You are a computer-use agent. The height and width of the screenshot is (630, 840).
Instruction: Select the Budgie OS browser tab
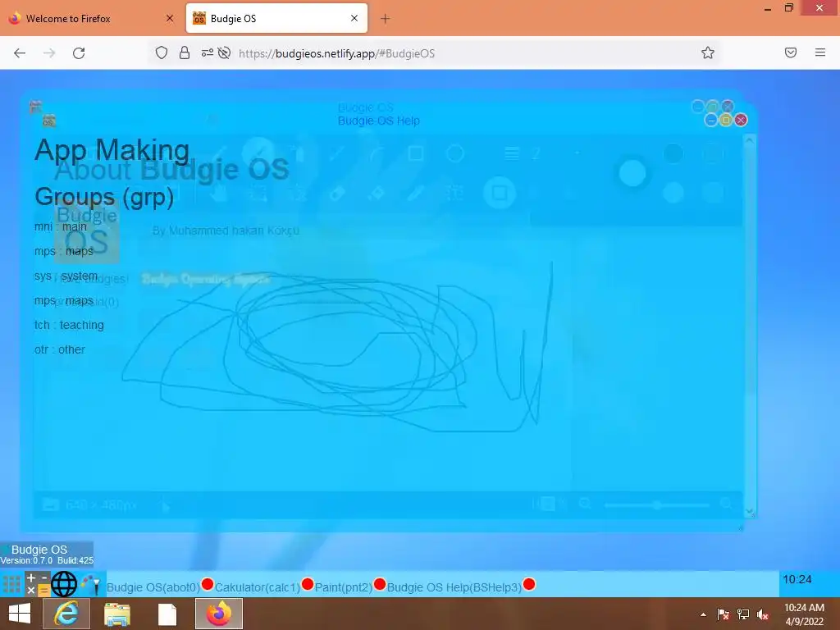pos(277,18)
